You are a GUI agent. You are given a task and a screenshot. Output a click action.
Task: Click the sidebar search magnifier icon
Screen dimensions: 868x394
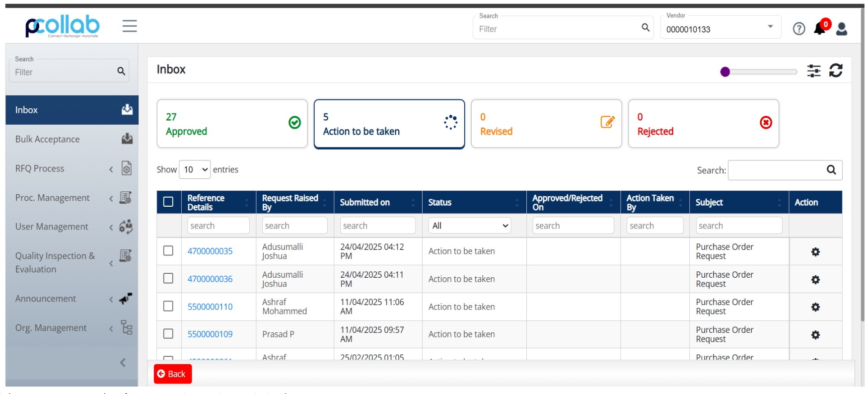(x=121, y=72)
